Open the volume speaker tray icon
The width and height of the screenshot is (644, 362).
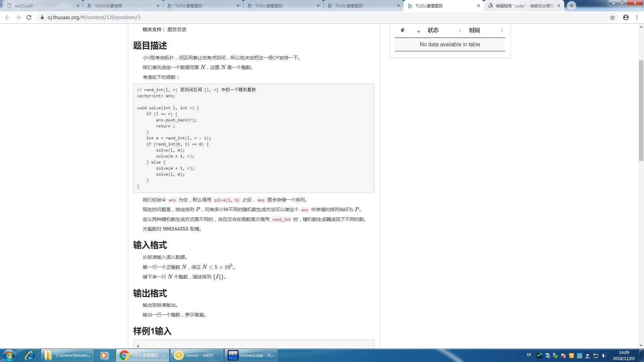pyautogui.click(x=604, y=356)
